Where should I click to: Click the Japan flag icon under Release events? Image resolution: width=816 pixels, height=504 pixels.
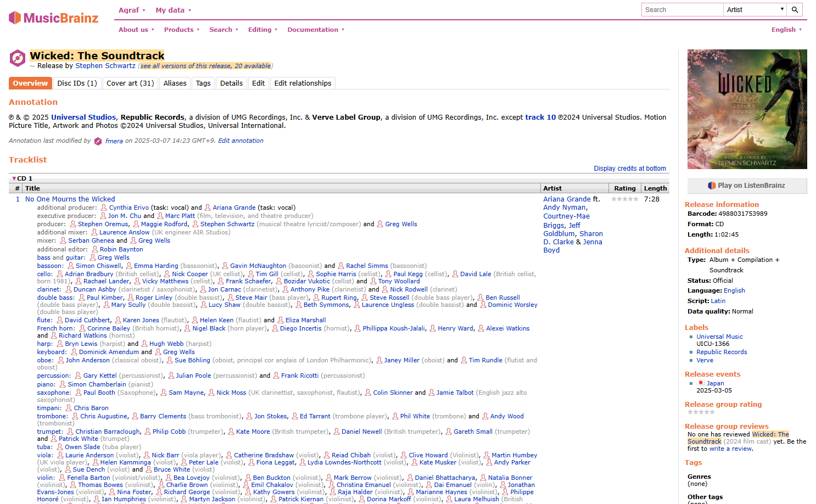pos(701,383)
